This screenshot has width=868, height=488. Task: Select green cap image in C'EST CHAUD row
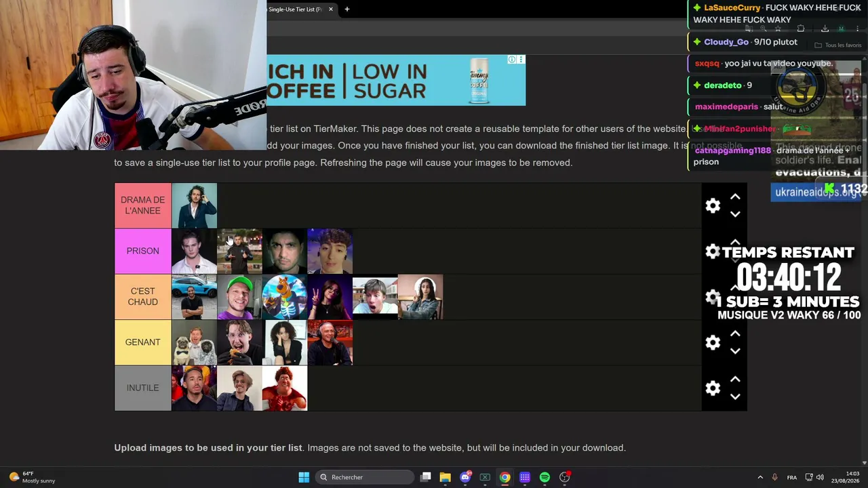(x=239, y=297)
